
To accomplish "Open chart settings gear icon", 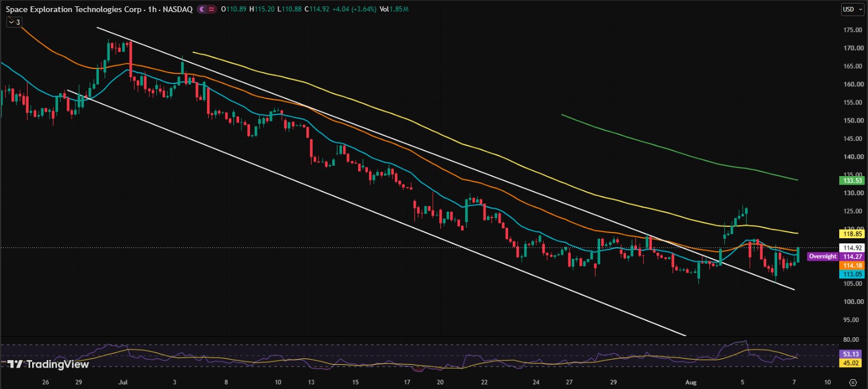I will click(x=854, y=382).
